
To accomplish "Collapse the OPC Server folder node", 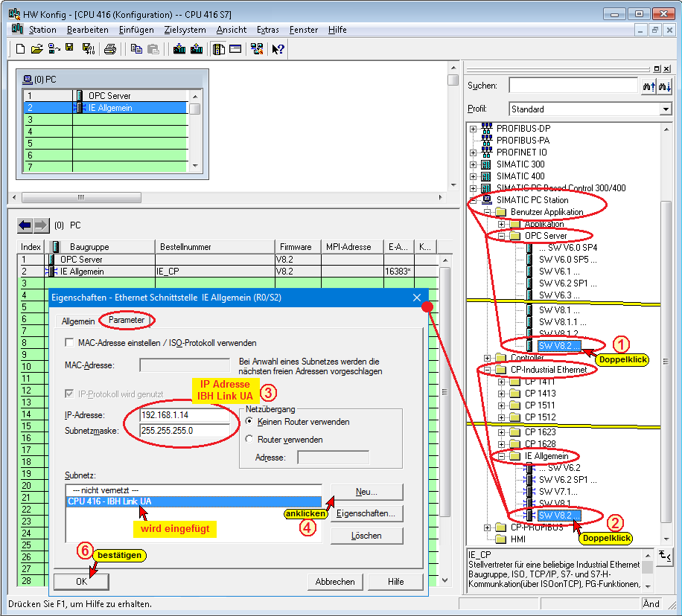I will 502,236.
